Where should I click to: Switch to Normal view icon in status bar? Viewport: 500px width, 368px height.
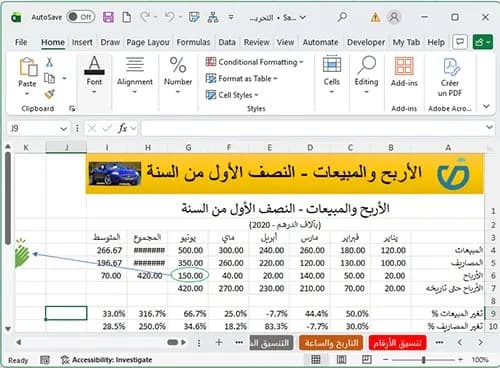click(316, 359)
